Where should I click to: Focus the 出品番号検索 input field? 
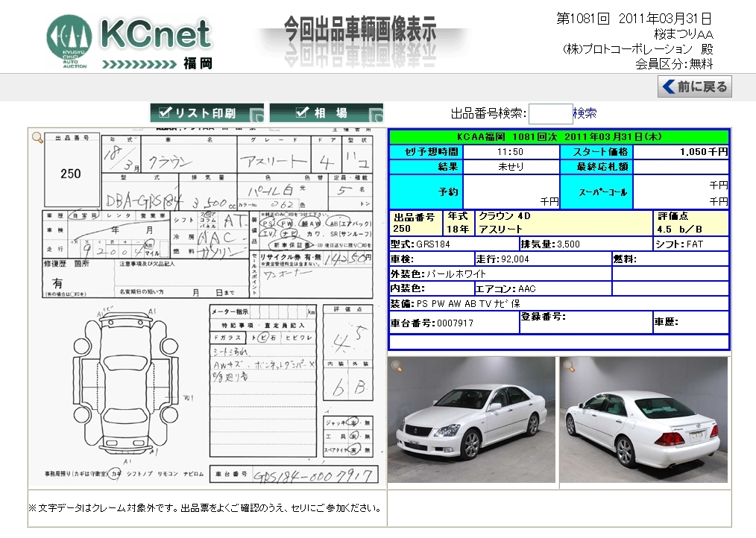(551, 114)
